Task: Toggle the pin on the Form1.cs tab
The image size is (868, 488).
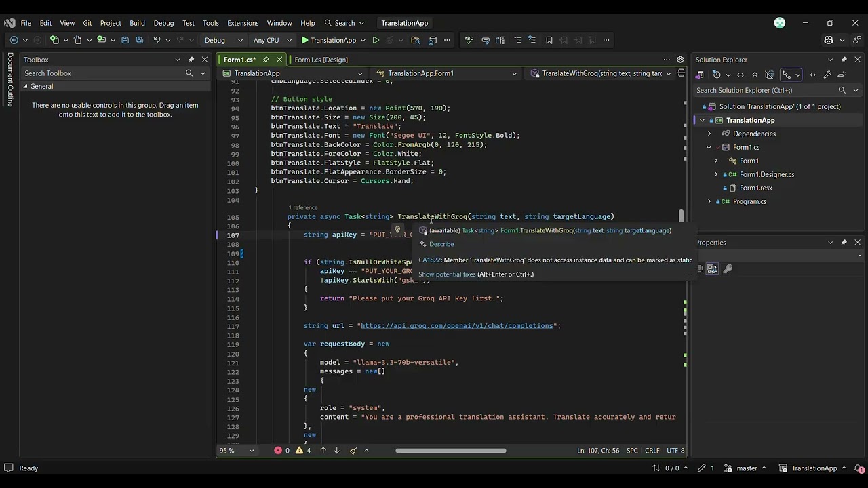Action: [x=266, y=60]
